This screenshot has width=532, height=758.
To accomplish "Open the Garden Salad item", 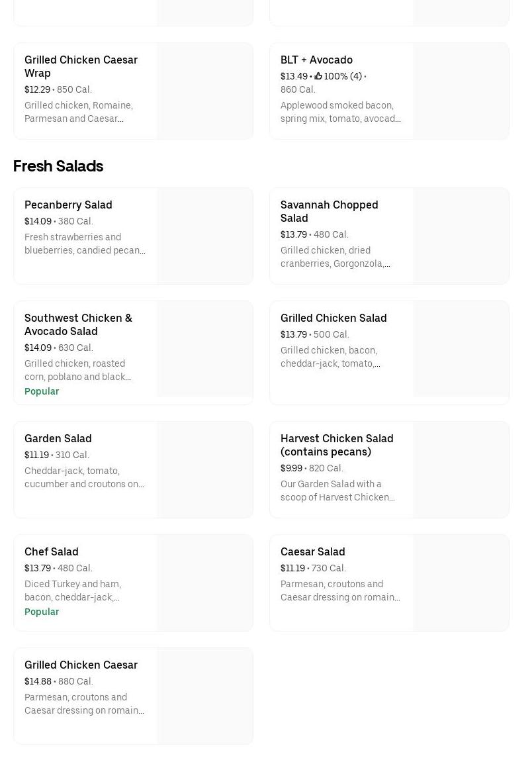I will [58, 438].
